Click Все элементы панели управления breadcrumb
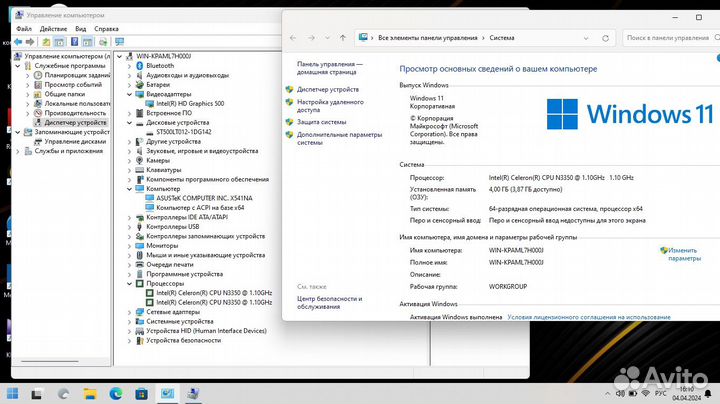 (428, 38)
